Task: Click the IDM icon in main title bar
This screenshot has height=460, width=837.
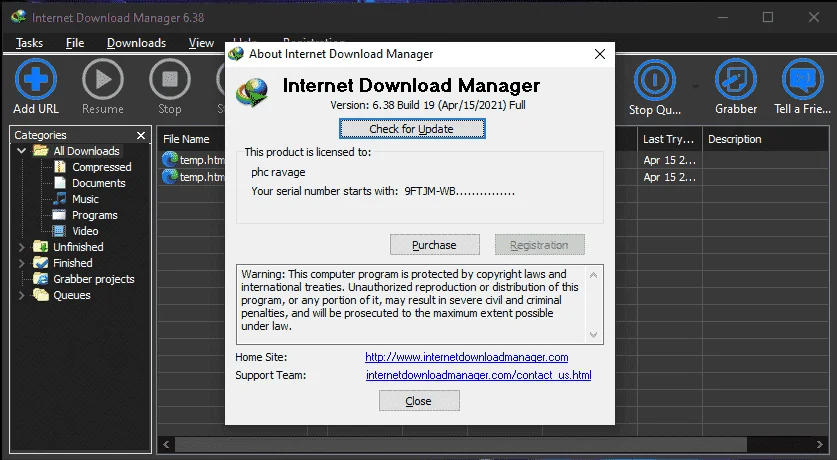Action: coord(19,17)
